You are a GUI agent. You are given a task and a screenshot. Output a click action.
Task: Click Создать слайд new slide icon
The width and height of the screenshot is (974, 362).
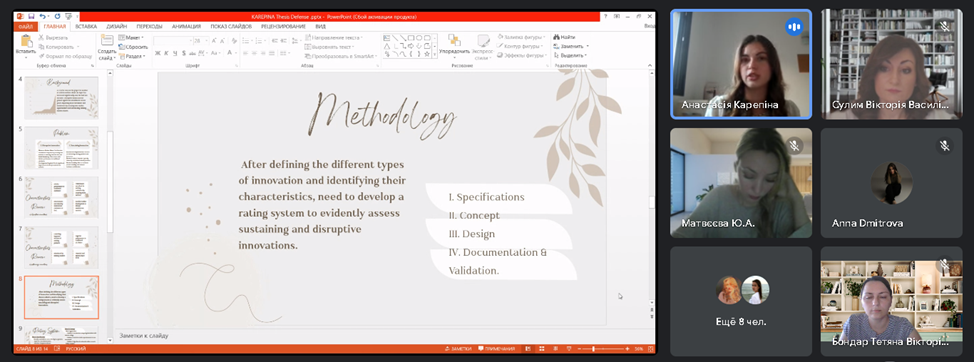coord(107,40)
